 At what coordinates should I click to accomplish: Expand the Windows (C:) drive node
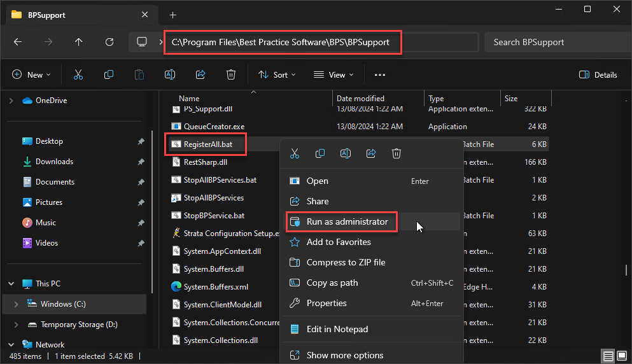(16, 304)
